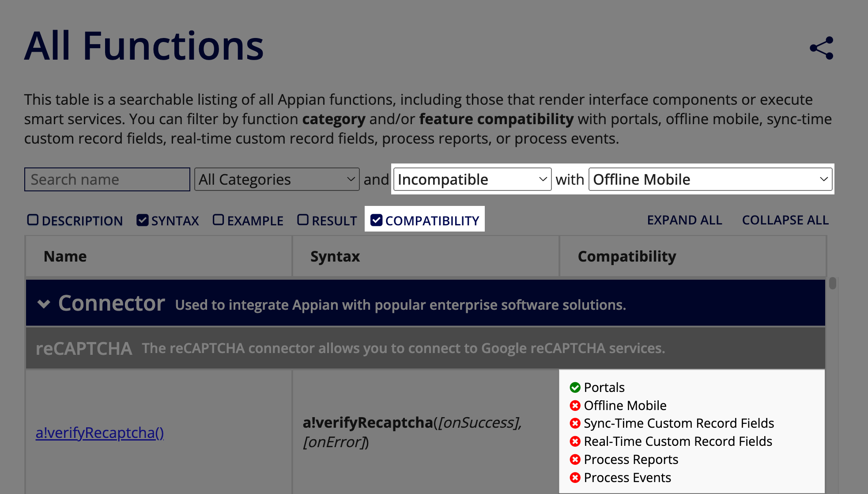Viewport: 868px width, 494px height.
Task: Toggle the Description checkbox
Action: tap(33, 220)
